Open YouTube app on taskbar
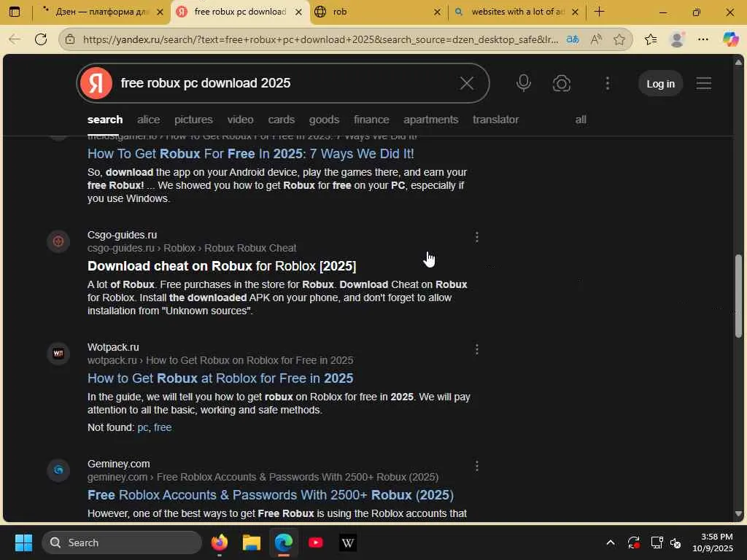 coord(315,542)
